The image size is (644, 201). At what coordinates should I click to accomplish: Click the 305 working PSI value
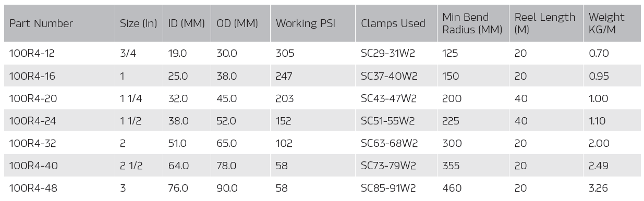[x=285, y=53]
